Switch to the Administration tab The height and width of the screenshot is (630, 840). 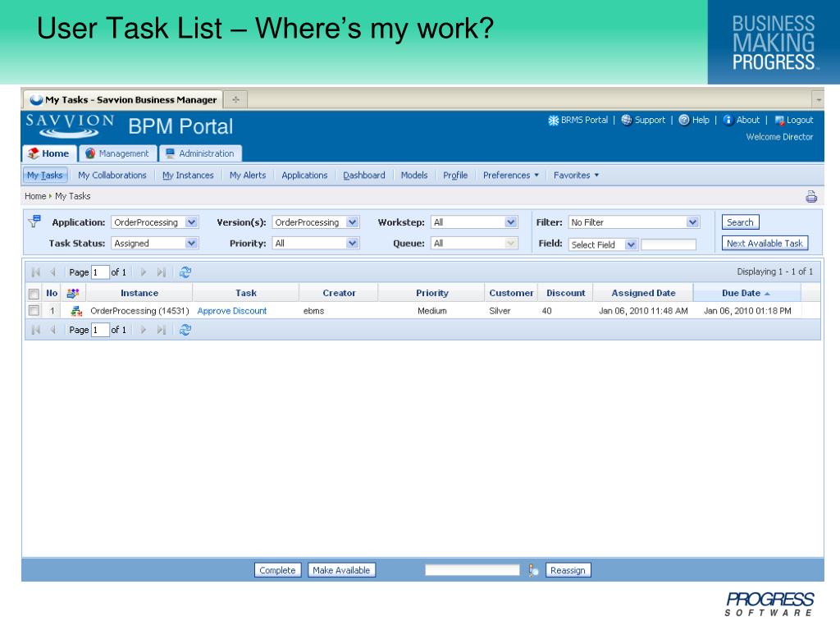pos(200,153)
